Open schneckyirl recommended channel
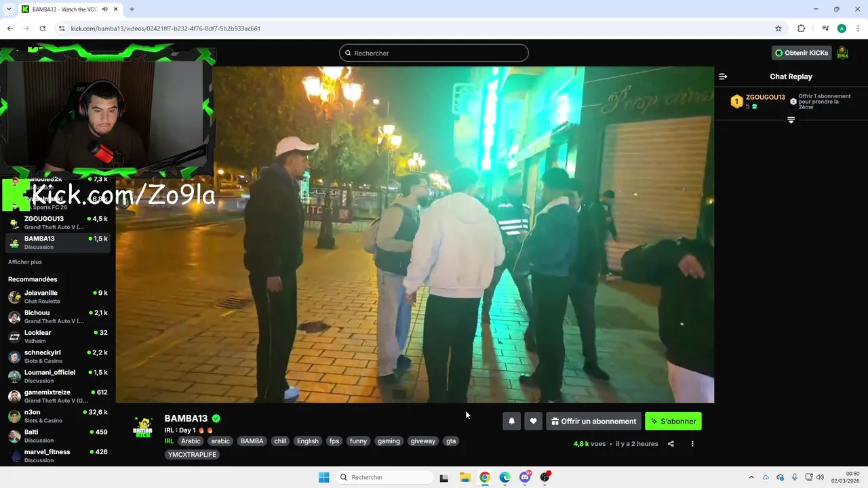This screenshot has width=868, height=488. point(58,357)
